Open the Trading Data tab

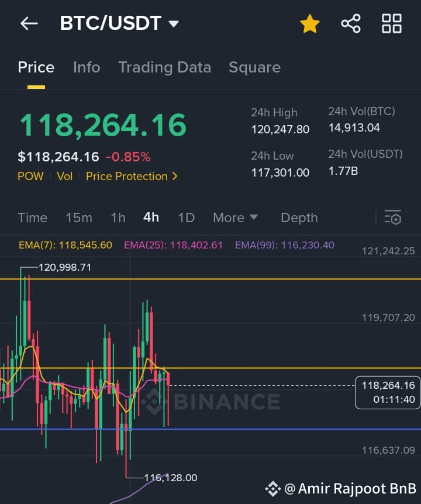164,67
